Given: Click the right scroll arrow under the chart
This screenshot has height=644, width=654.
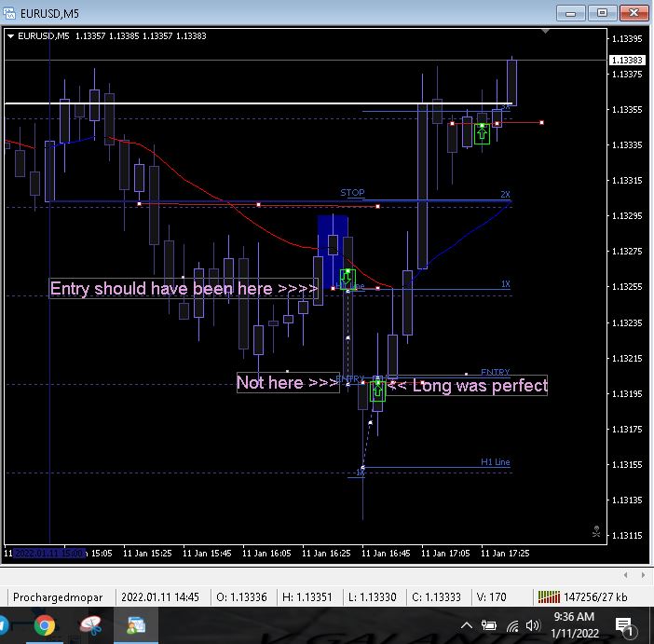Looking at the screenshot, I should tap(643, 575).
